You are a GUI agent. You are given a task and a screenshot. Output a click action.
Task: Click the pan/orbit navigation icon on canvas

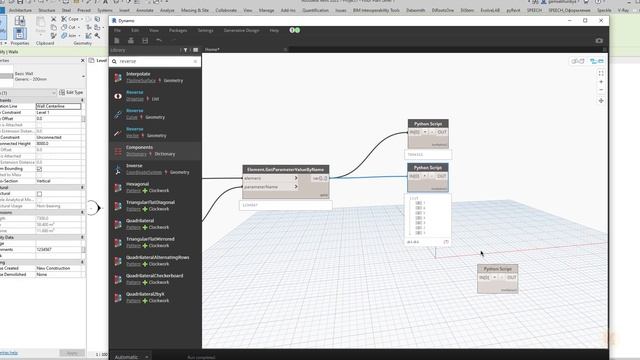tap(601, 100)
